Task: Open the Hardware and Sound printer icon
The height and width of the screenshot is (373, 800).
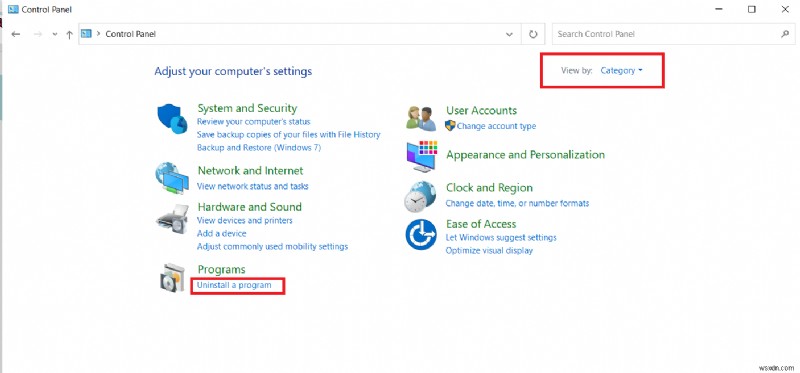Action: 172,219
